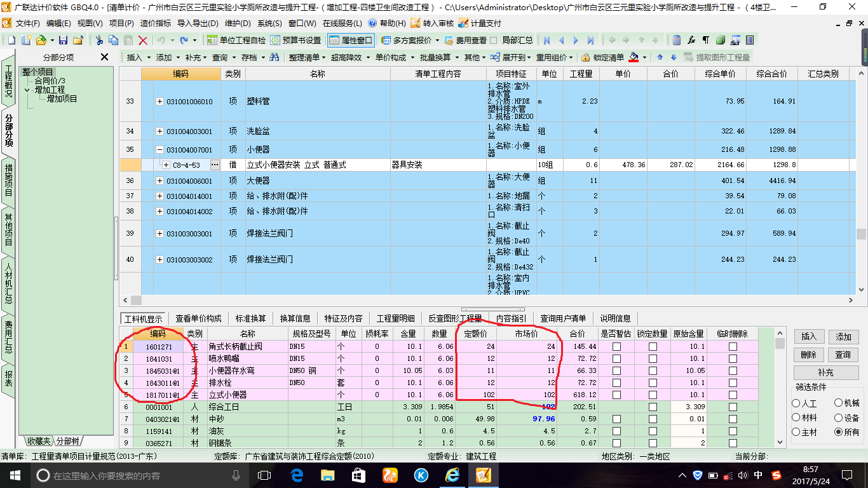Expand sub-item C8-4-53 row
This screenshot has width=868, height=488.
coord(166,165)
